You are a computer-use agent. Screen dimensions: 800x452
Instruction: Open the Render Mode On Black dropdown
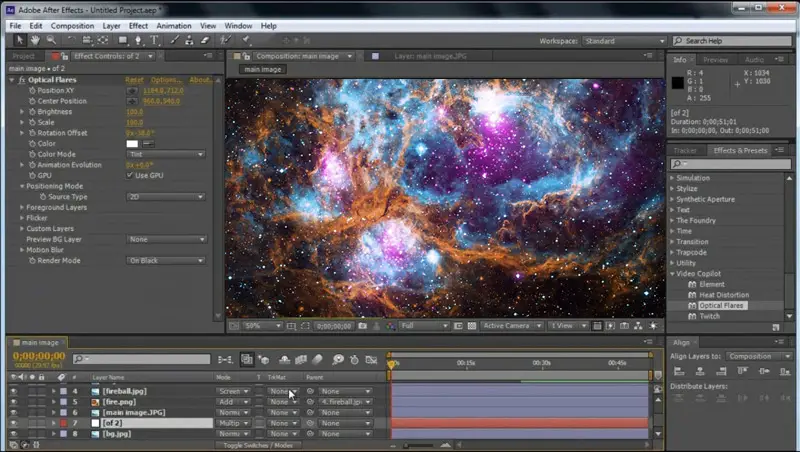point(166,260)
